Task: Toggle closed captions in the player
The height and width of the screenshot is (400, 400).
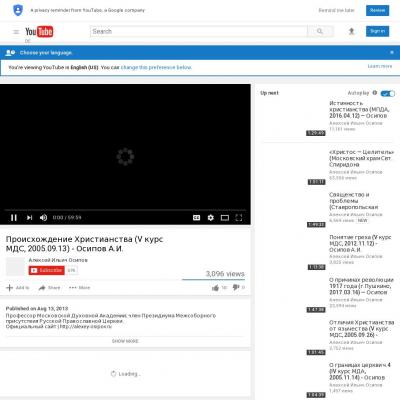Action: [x=197, y=218]
